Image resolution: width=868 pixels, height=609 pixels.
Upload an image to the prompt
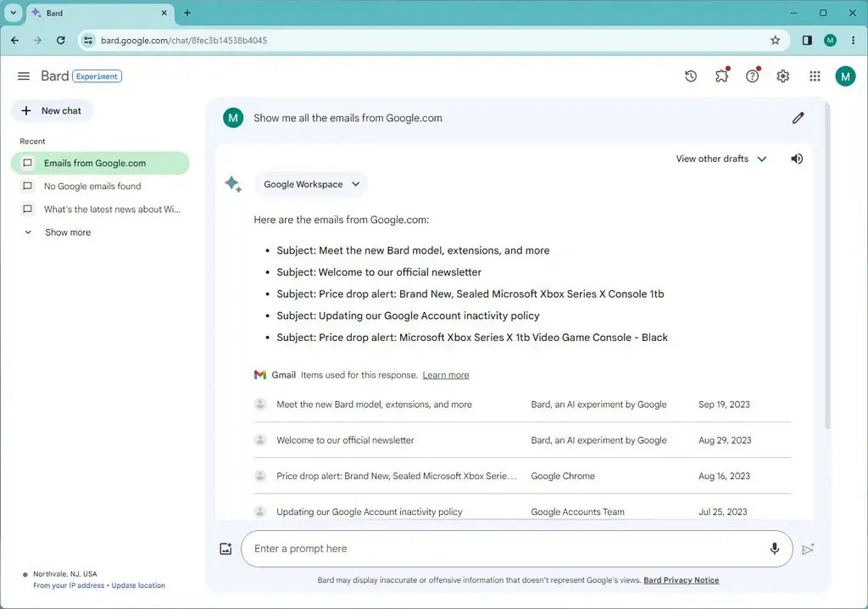225,549
